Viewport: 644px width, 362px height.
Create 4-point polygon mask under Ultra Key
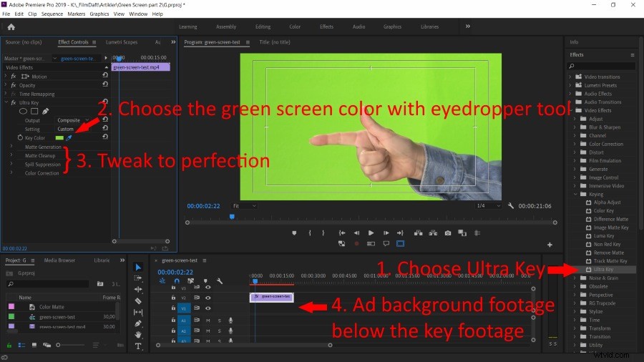pyautogui.click(x=34, y=111)
